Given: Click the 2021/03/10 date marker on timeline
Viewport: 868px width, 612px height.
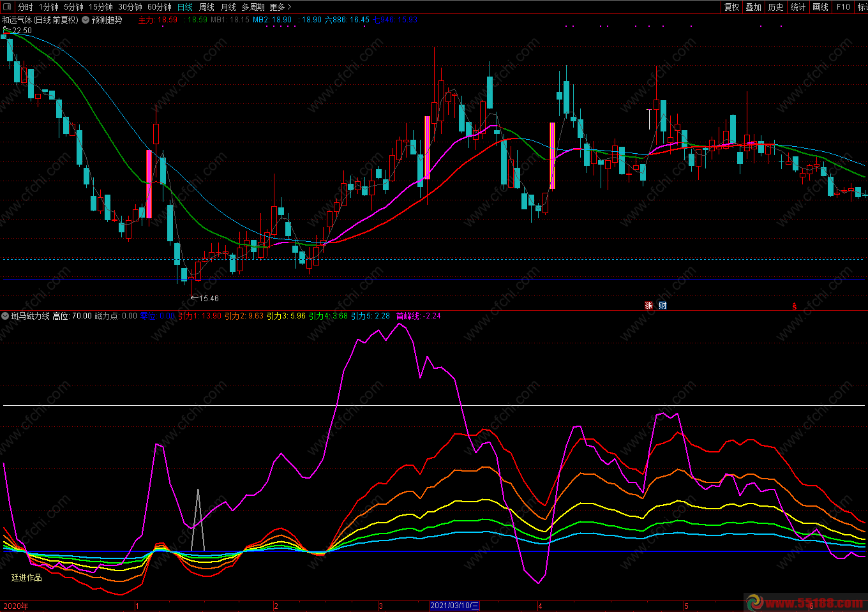Looking at the screenshot, I should coord(454,606).
